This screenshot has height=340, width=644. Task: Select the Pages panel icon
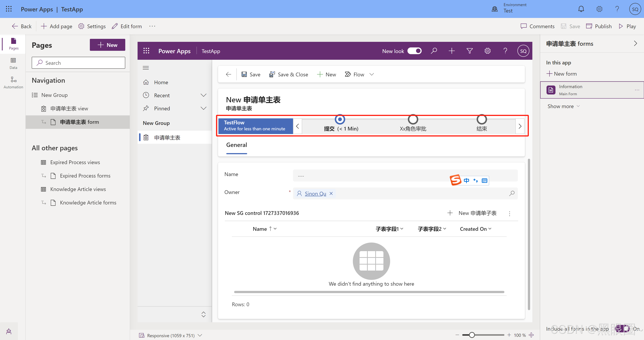click(x=13, y=44)
